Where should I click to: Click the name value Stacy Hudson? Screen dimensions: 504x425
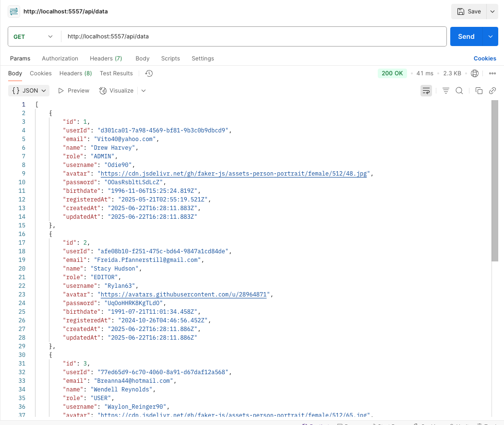(x=114, y=269)
